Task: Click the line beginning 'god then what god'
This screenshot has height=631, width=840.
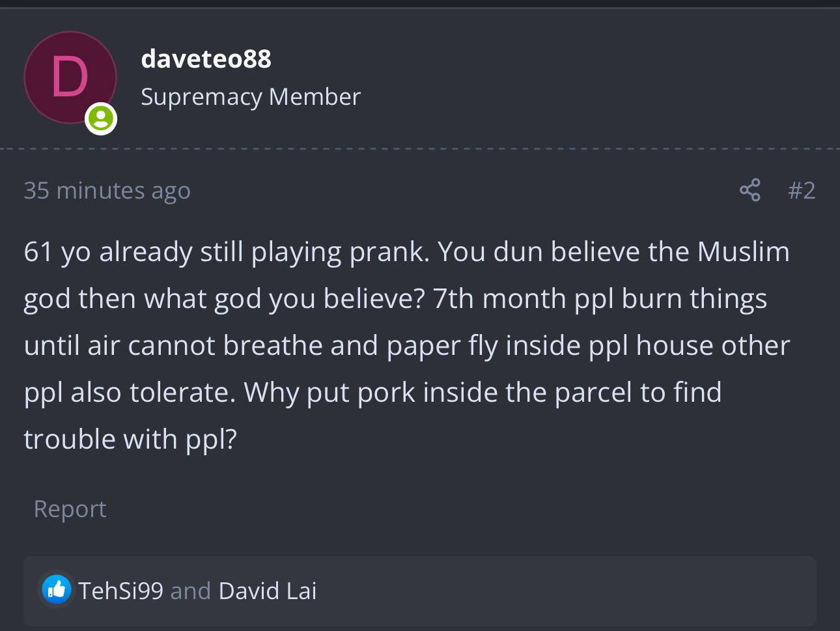Action: pos(395,299)
